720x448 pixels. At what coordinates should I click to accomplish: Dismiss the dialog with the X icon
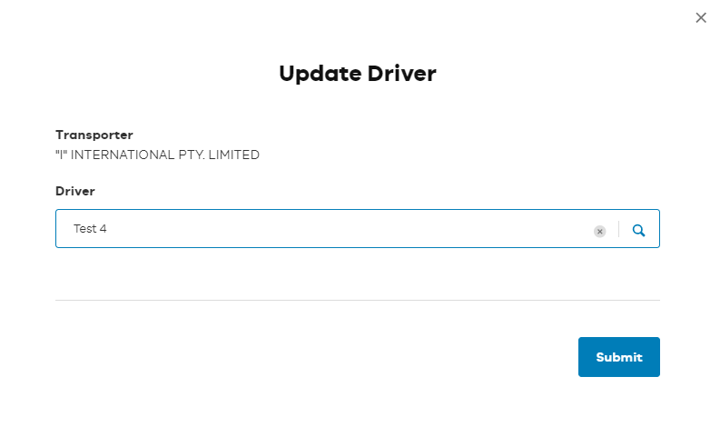[701, 17]
